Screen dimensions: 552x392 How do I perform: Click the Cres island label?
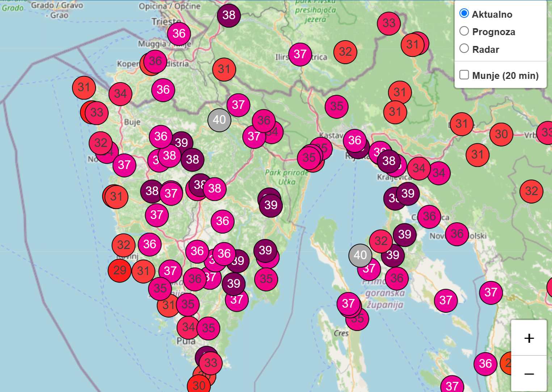pos(341,333)
